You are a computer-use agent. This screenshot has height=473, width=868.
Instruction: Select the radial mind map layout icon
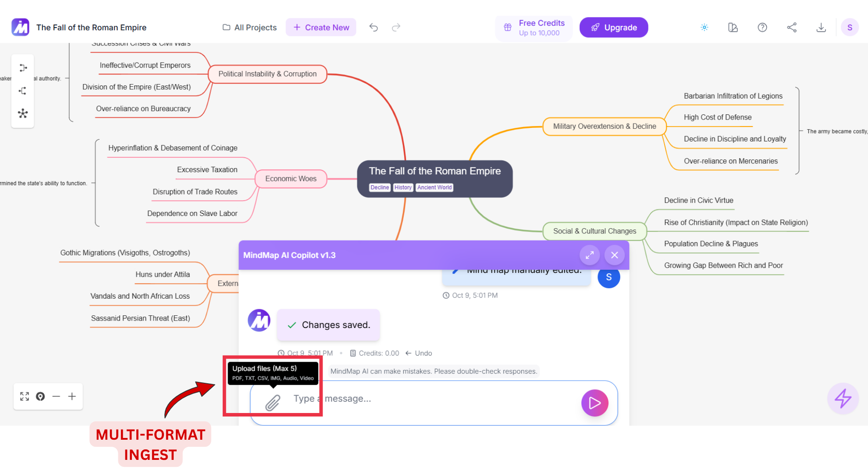click(x=22, y=113)
